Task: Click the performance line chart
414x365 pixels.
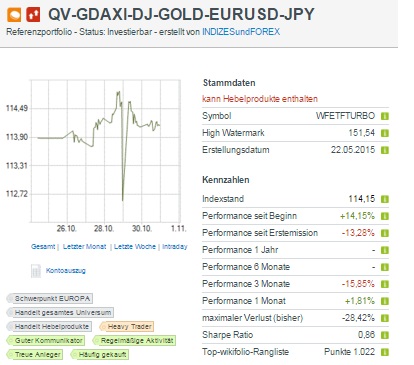Action: pos(106,151)
